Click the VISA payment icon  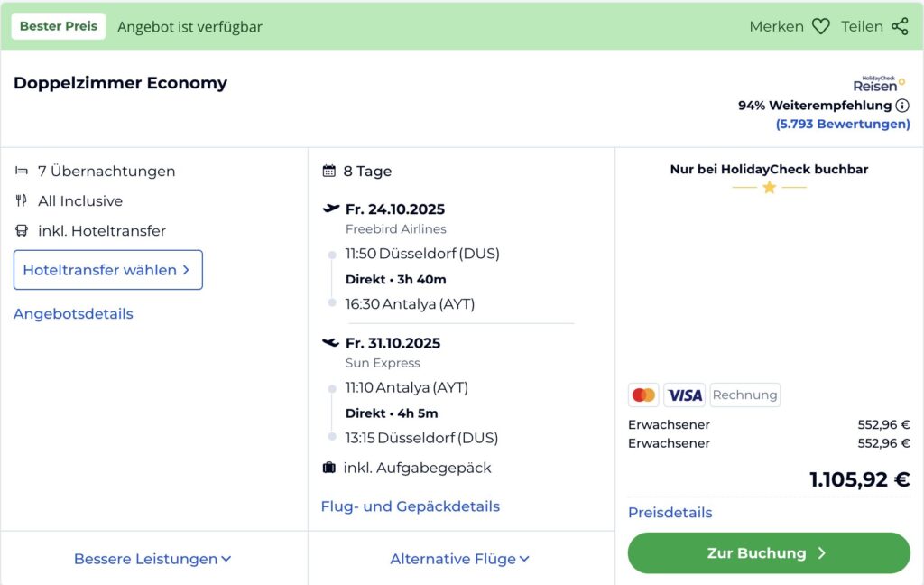click(685, 395)
